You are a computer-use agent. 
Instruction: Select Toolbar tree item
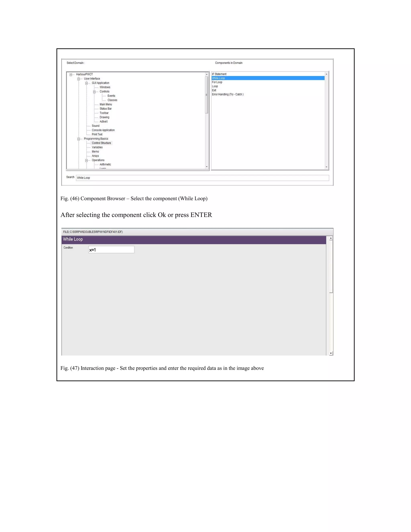pyautogui.click(x=104, y=113)
